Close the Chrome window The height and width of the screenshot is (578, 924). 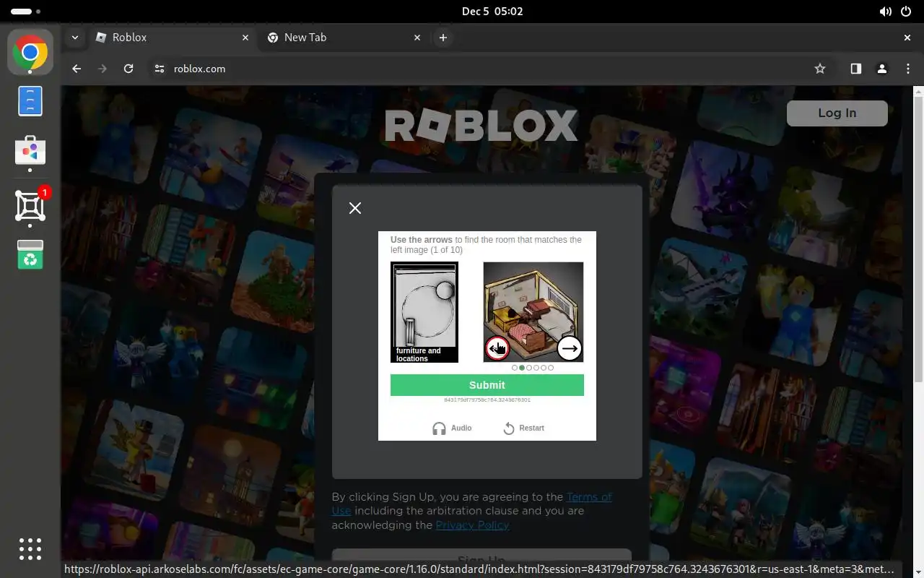tap(907, 38)
